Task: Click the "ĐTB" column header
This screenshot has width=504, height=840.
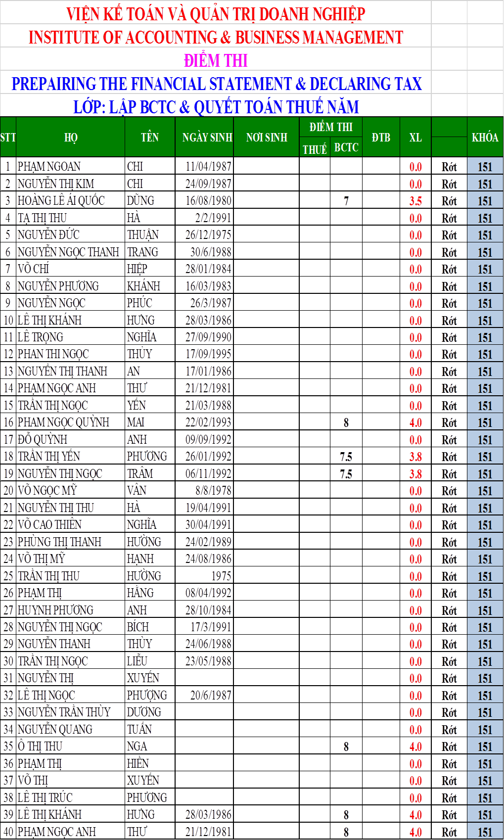Action: [x=381, y=138]
